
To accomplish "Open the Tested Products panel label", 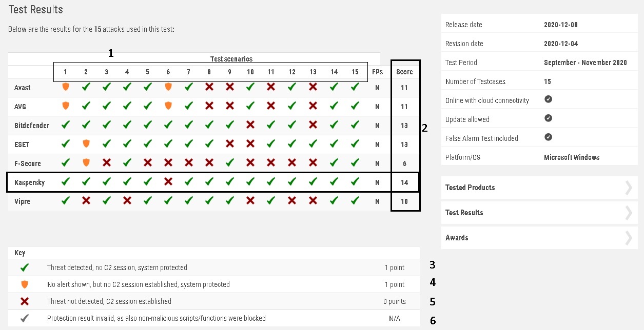I will click(x=470, y=188).
